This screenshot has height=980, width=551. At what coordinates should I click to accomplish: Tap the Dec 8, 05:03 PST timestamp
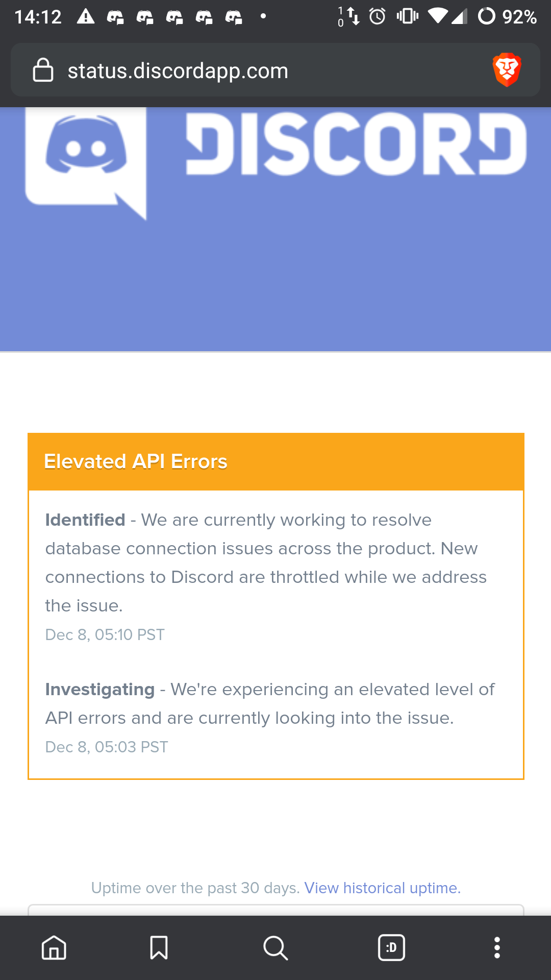(107, 747)
